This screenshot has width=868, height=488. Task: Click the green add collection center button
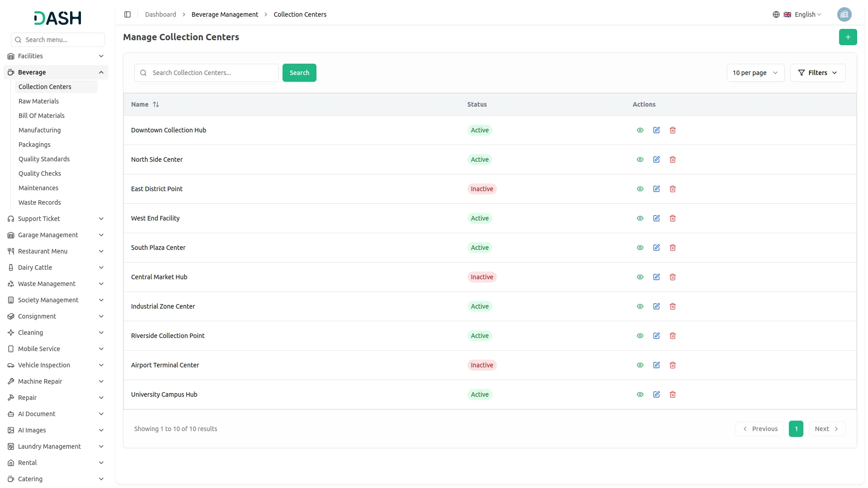(x=848, y=37)
